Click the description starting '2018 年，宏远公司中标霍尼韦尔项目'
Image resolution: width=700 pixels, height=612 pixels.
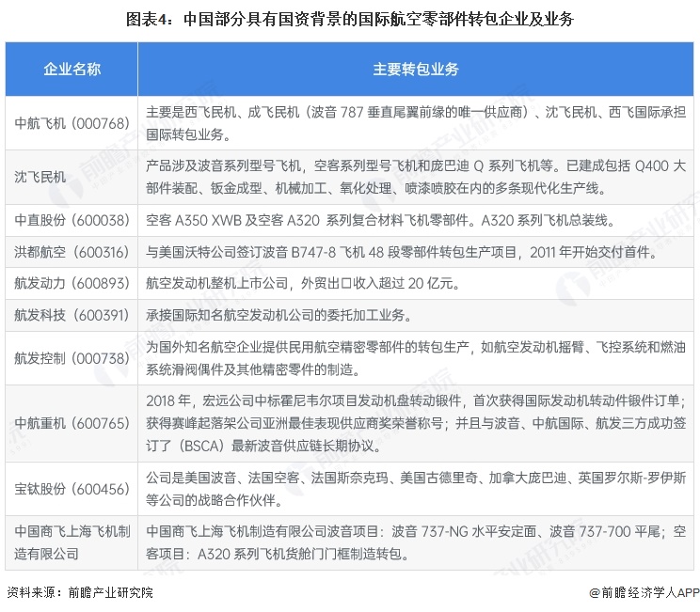pyautogui.click(x=416, y=423)
